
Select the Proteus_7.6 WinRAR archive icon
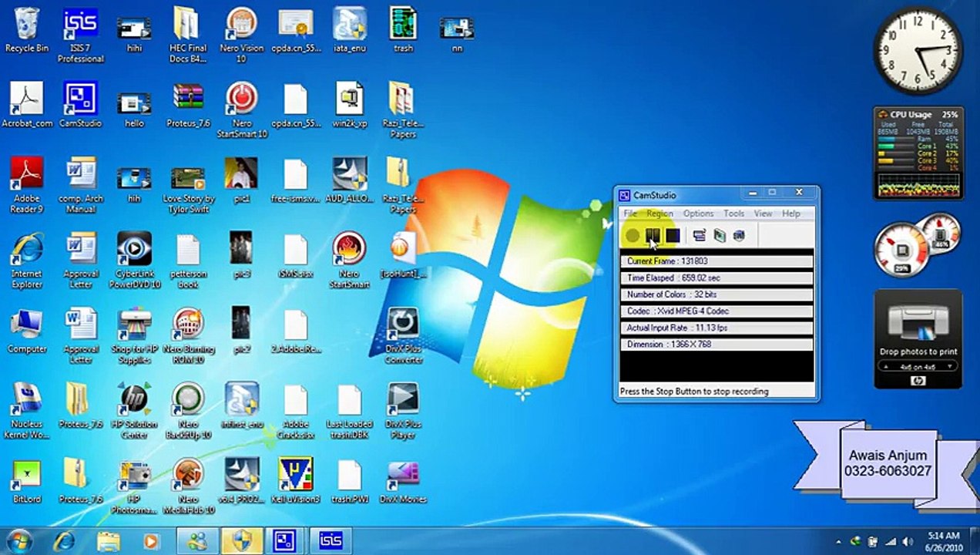click(x=188, y=104)
